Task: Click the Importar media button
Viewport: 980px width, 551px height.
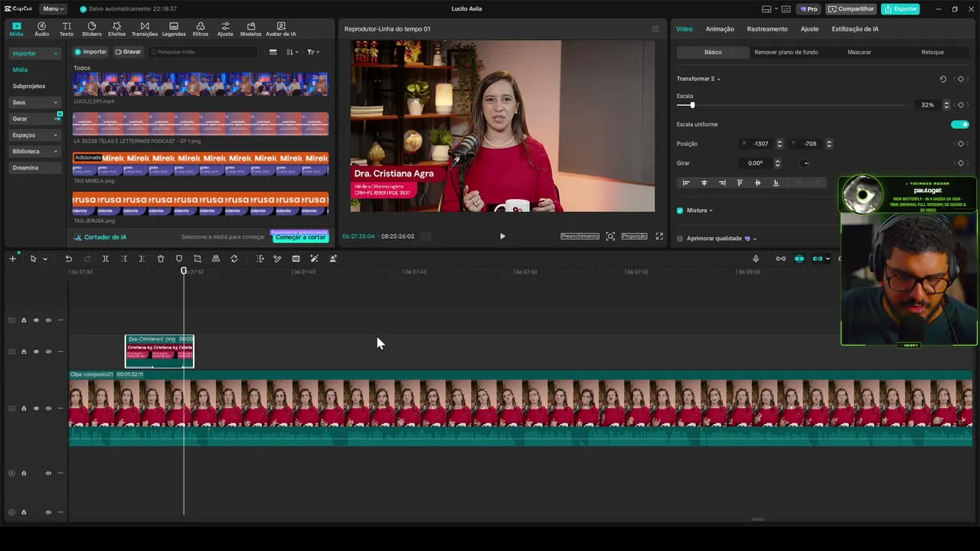Action: [90, 52]
